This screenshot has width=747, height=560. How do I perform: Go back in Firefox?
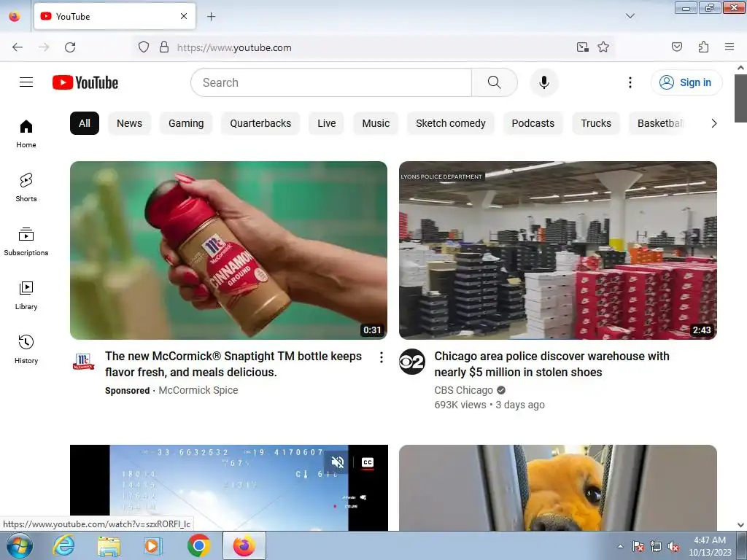tap(18, 47)
